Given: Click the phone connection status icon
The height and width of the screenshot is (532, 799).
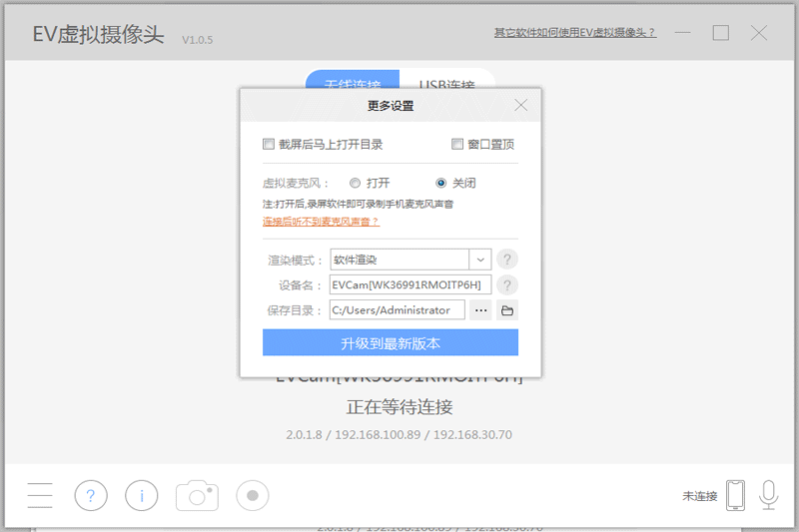Looking at the screenshot, I should point(735,495).
